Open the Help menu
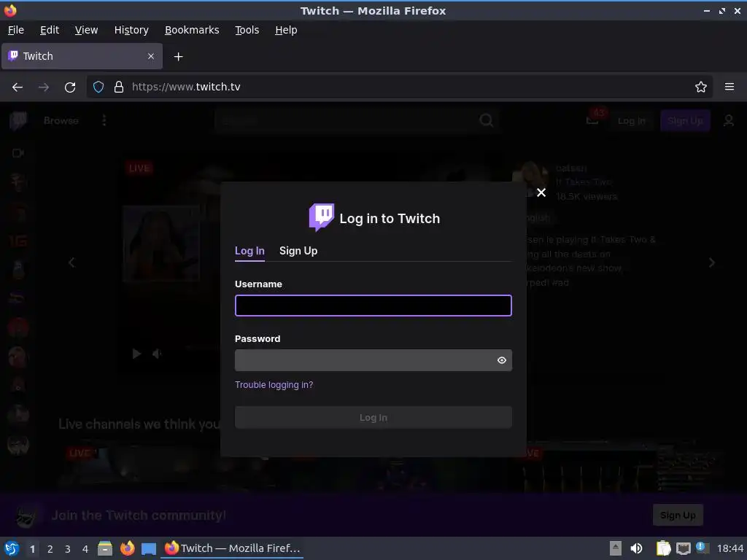Image resolution: width=747 pixels, height=560 pixels. 286,30
